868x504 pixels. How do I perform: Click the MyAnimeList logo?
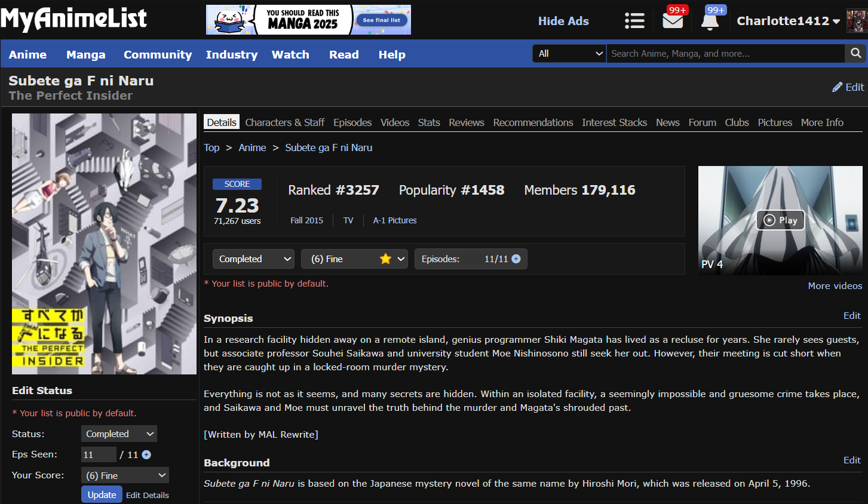(x=73, y=20)
